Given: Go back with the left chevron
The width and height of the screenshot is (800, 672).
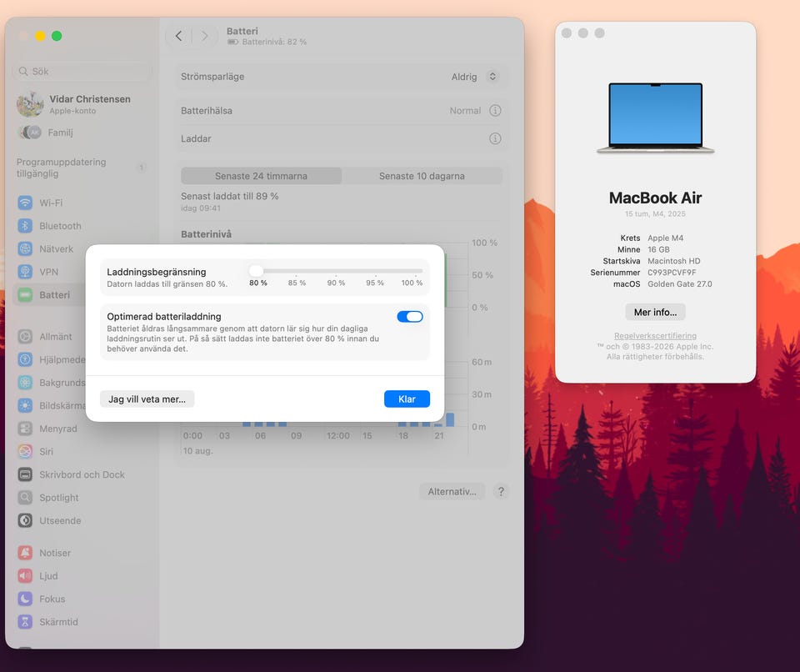Looking at the screenshot, I should pyautogui.click(x=178, y=36).
